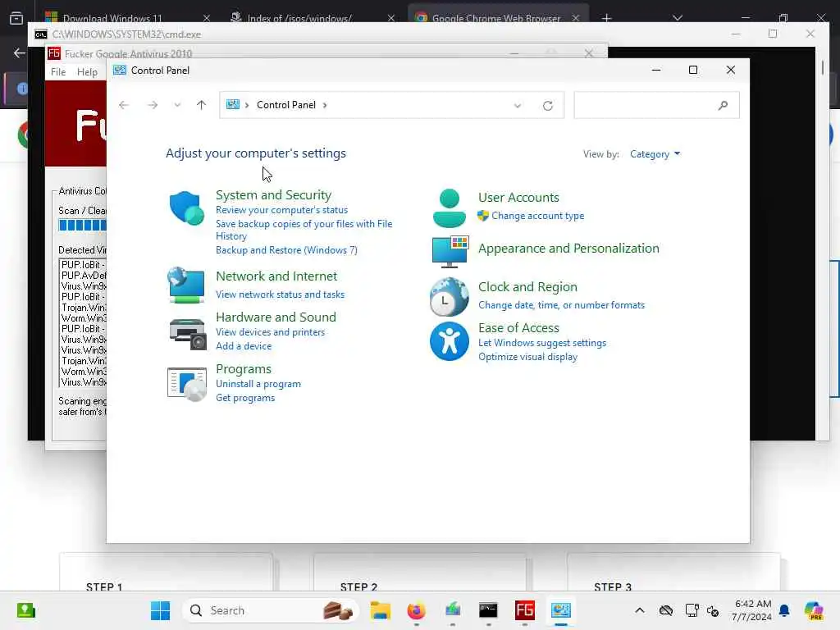Expand the chevron after Control Panel breadcrumb
The image size is (840, 630).
coord(325,105)
